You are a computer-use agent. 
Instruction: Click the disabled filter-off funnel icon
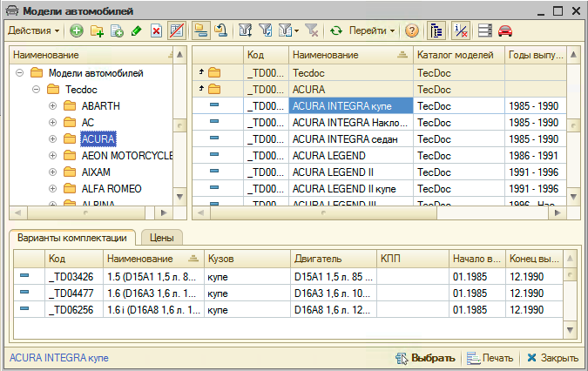312,30
